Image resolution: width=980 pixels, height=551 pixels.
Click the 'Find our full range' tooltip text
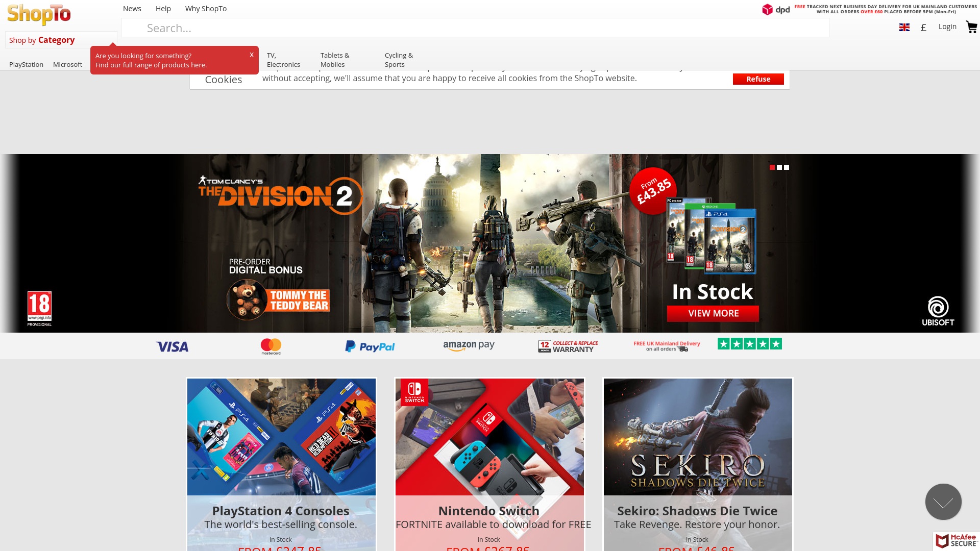click(151, 65)
